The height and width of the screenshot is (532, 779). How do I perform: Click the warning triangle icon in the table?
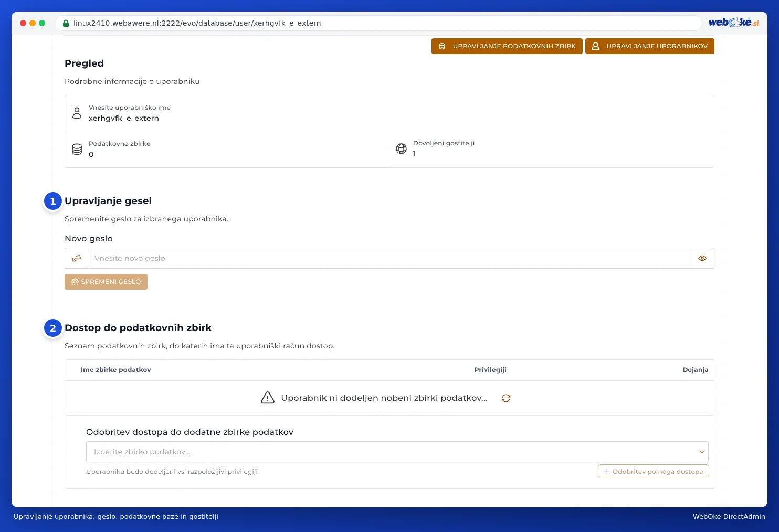tap(268, 398)
